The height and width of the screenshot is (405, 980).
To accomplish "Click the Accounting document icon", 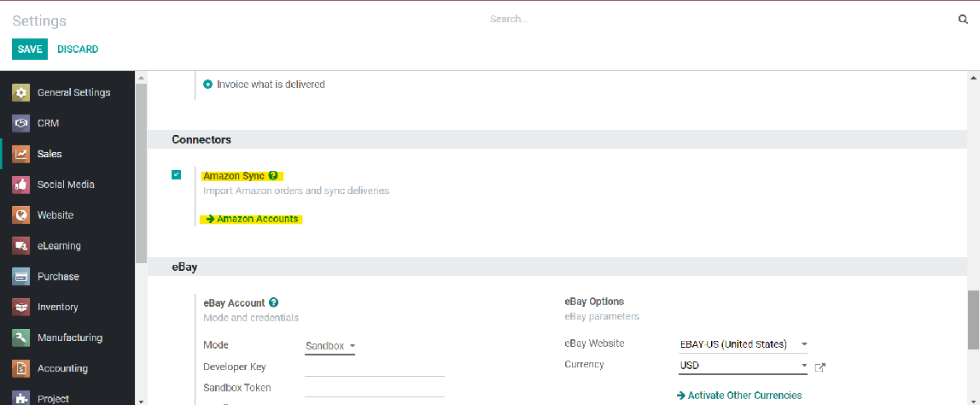I will (x=20, y=369).
